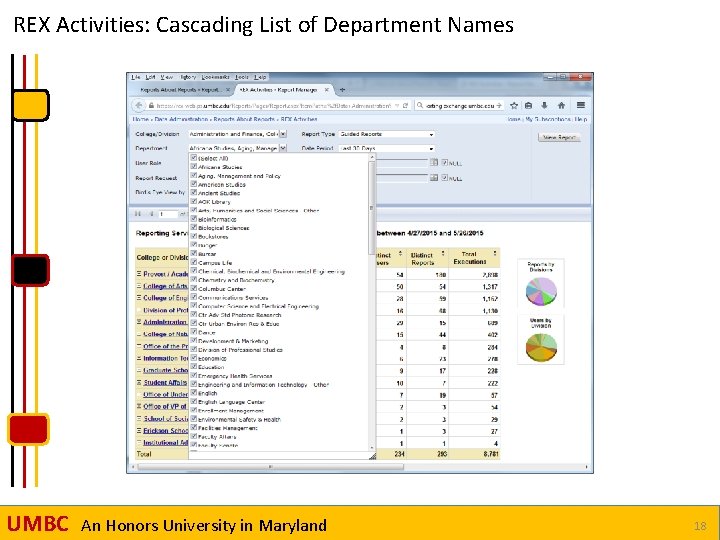Open the Bookmarks menu

tap(215, 77)
